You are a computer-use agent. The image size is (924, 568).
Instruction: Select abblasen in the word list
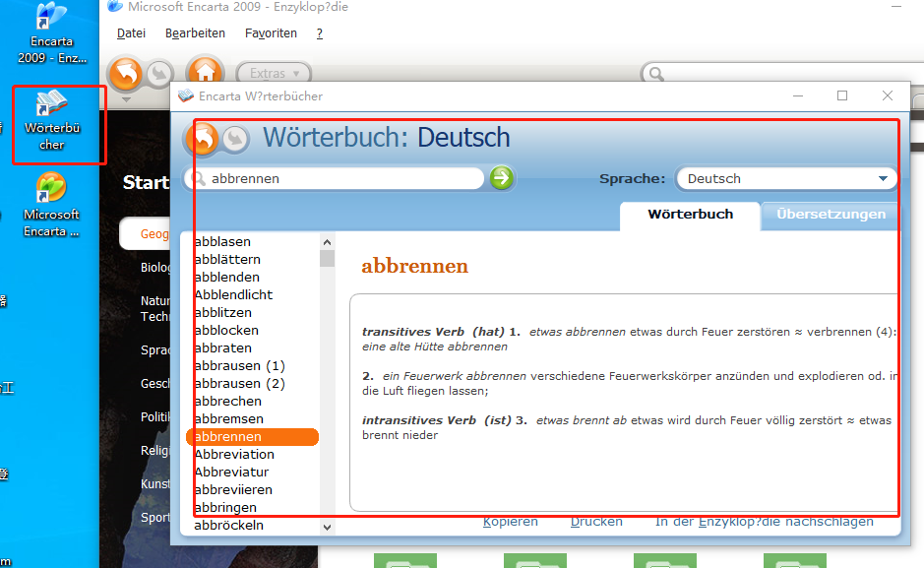click(222, 241)
